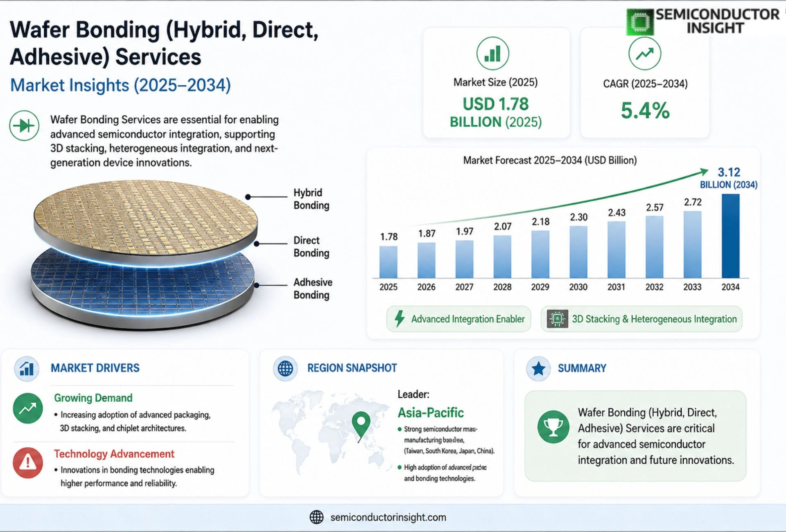Image resolution: width=786 pixels, height=532 pixels.
Task: Open the semiconductorinsight.com link
Action: (x=388, y=517)
